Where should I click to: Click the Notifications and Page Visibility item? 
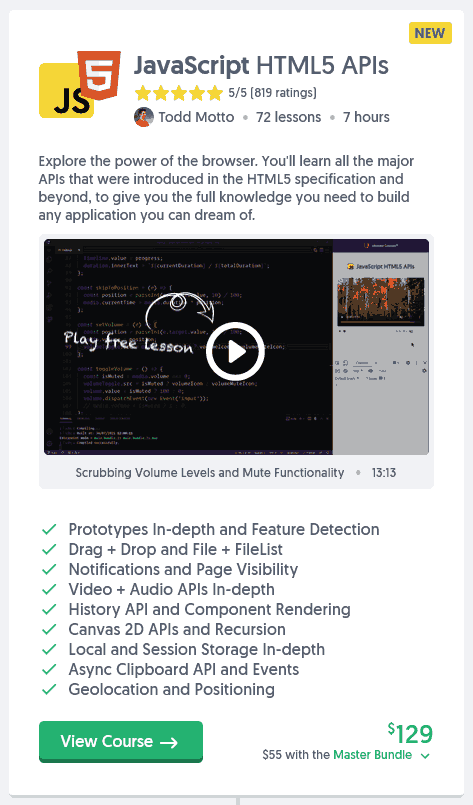[x=183, y=569]
